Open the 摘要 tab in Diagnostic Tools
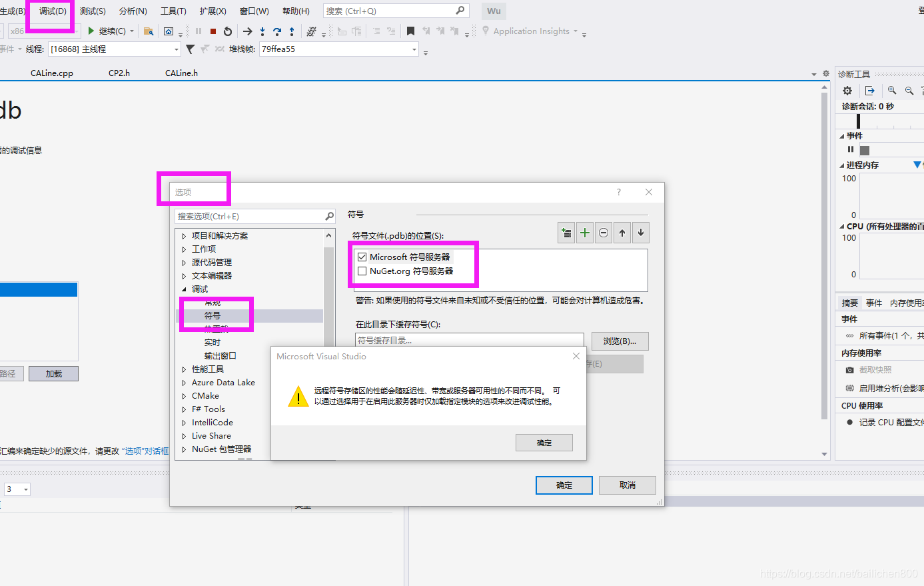This screenshot has height=586, width=924. 850,303
